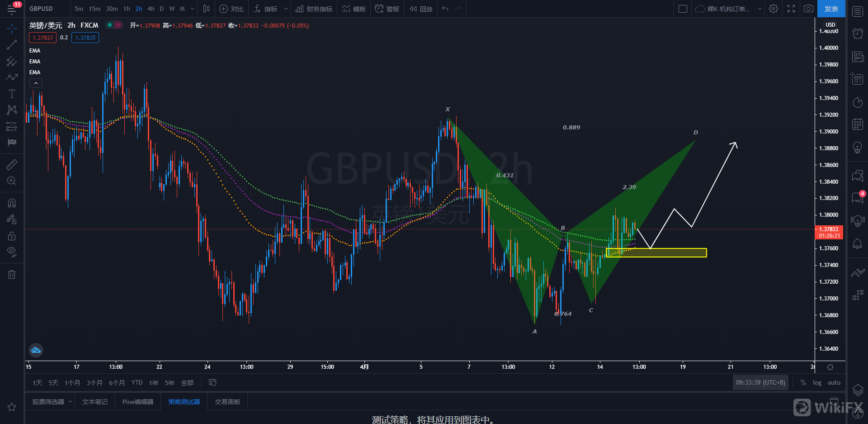Image resolution: width=868 pixels, height=424 pixels.
Task: Take a chart snapshot with camera icon
Action: pyautogui.click(x=808, y=9)
